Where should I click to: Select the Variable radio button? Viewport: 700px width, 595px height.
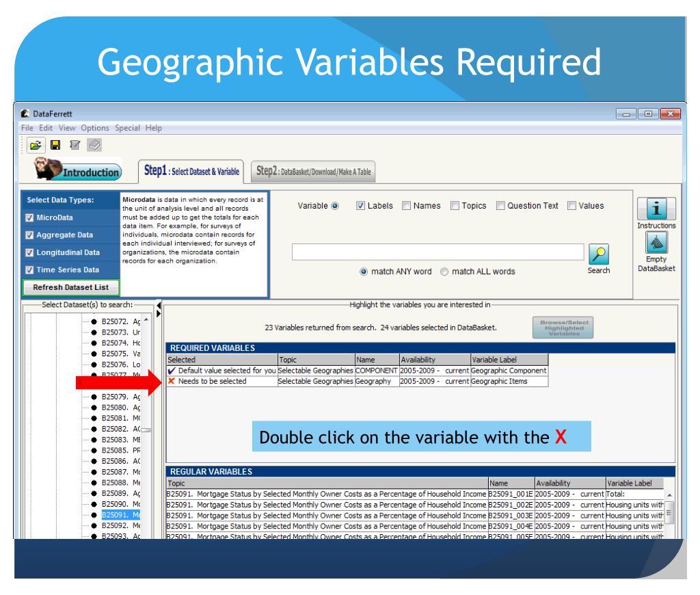tap(335, 206)
